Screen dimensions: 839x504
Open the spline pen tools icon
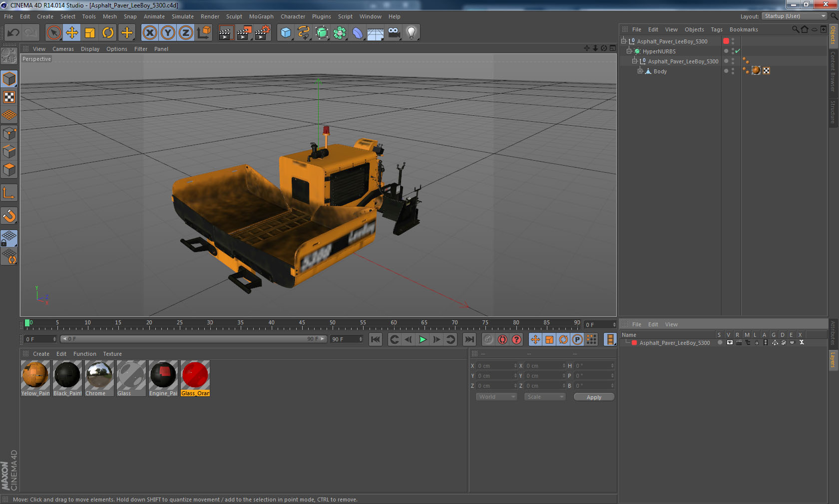(304, 33)
